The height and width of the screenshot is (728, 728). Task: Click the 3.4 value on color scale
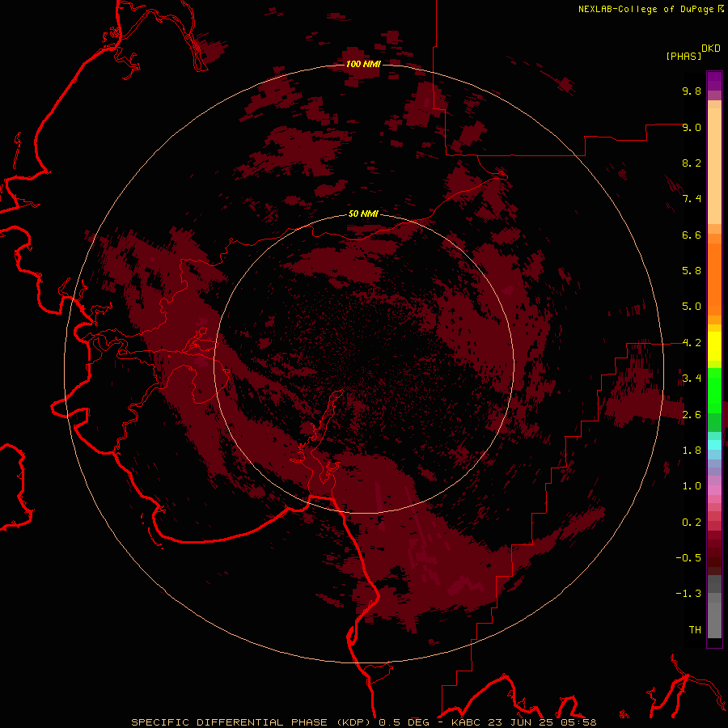692,379
